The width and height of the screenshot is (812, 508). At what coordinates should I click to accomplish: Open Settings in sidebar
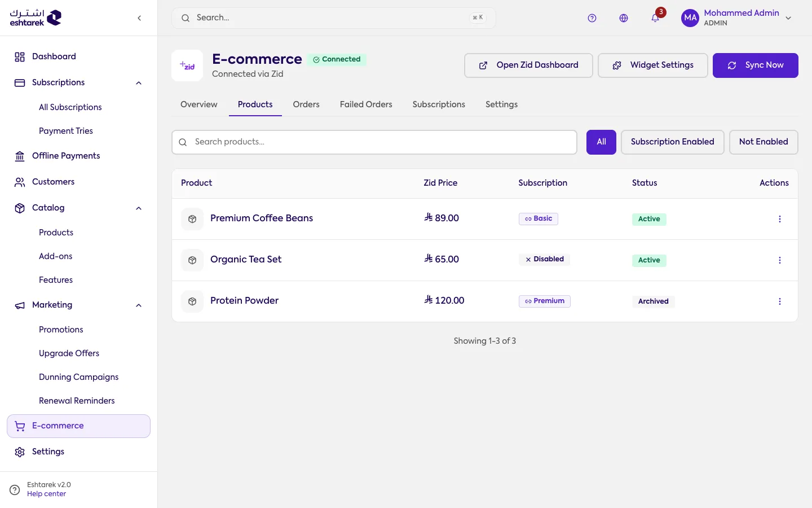click(79, 452)
